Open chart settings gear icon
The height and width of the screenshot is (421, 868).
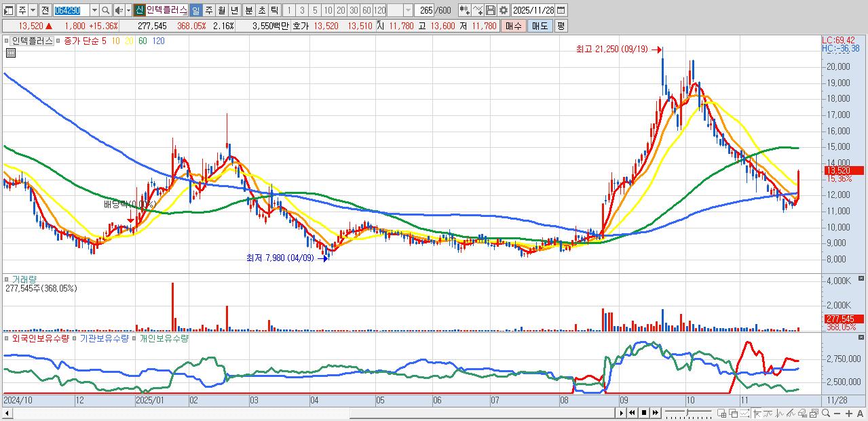504,10
